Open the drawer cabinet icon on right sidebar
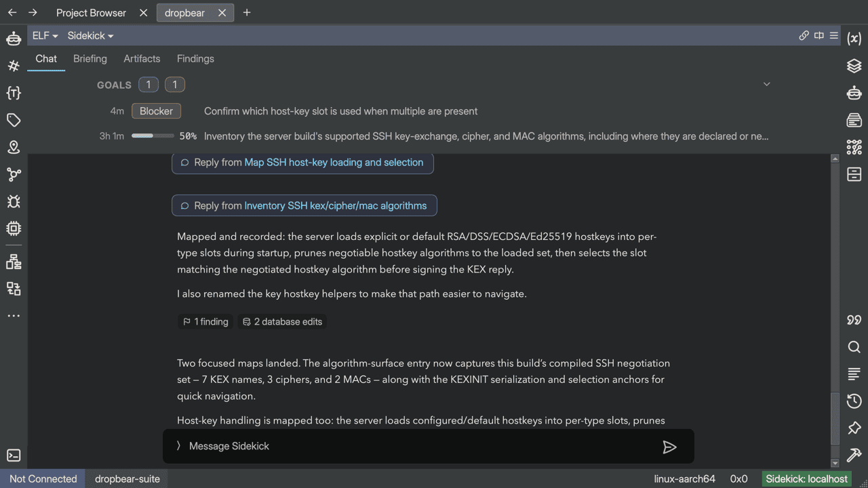Image resolution: width=868 pixels, height=488 pixels. 854,174
